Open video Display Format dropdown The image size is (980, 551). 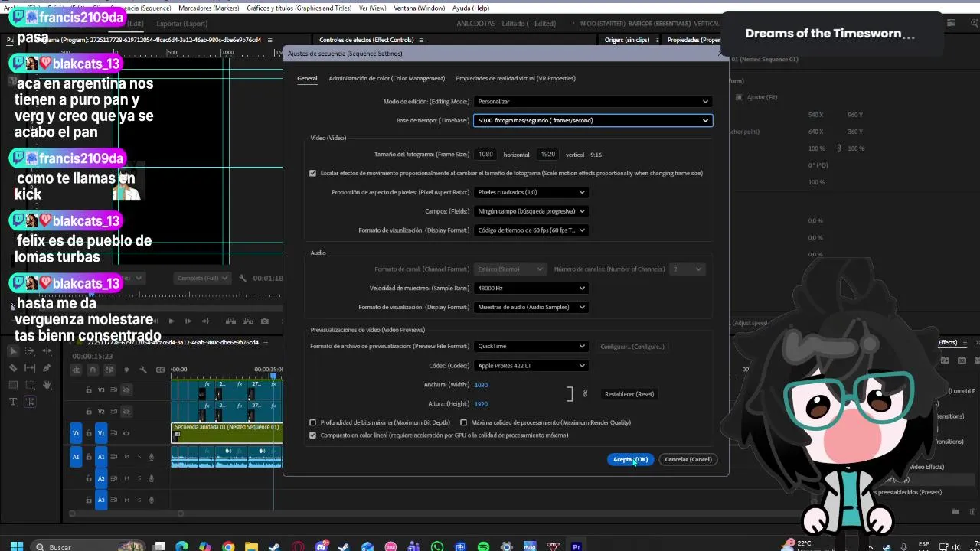pos(531,230)
